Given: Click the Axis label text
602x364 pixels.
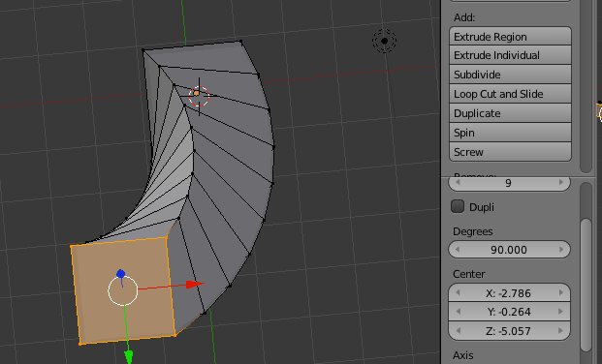Looking at the screenshot, I should click(463, 355).
